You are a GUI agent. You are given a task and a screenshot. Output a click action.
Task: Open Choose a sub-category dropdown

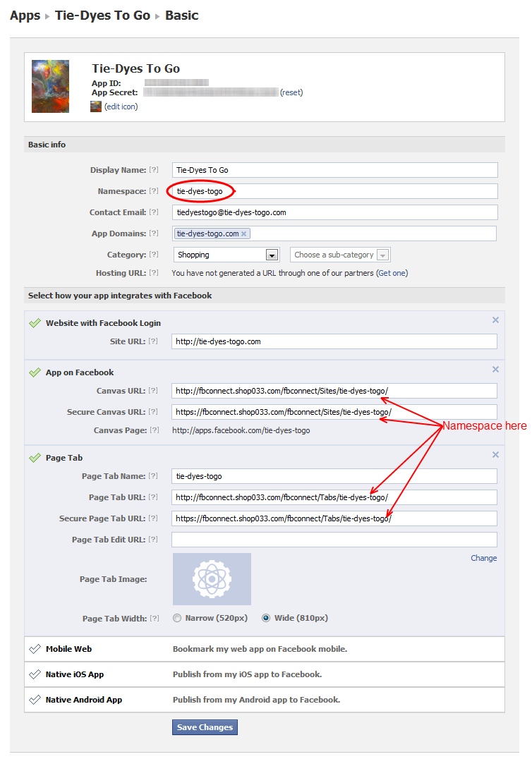point(340,255)
